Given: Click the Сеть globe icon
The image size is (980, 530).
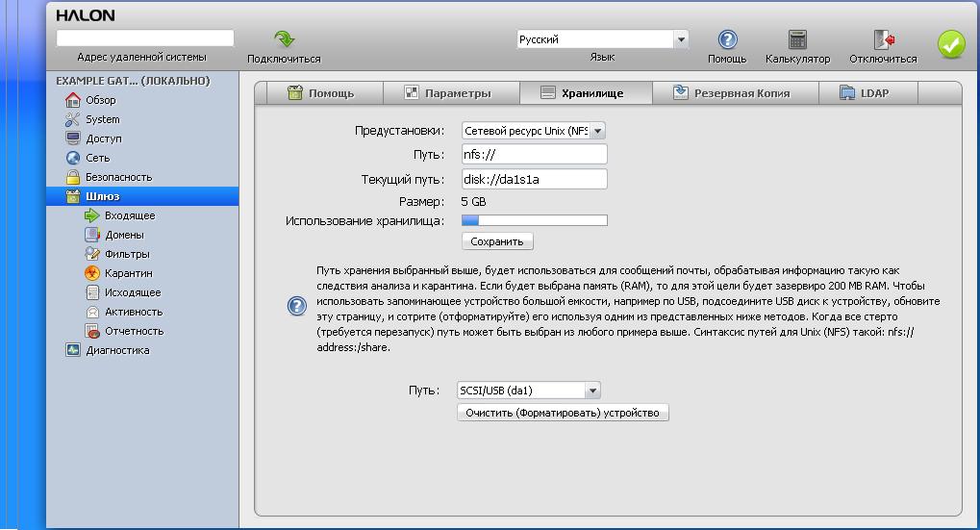Looking at the screenshot, I should 73,158.
